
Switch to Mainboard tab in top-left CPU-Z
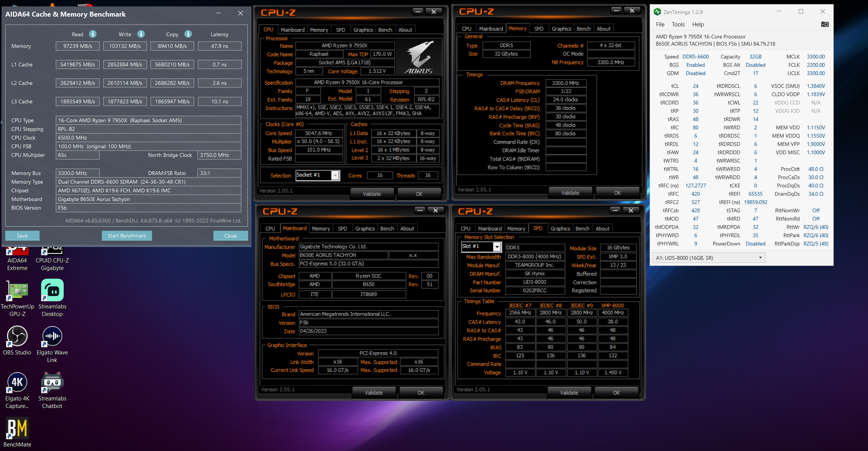(293, 30)
